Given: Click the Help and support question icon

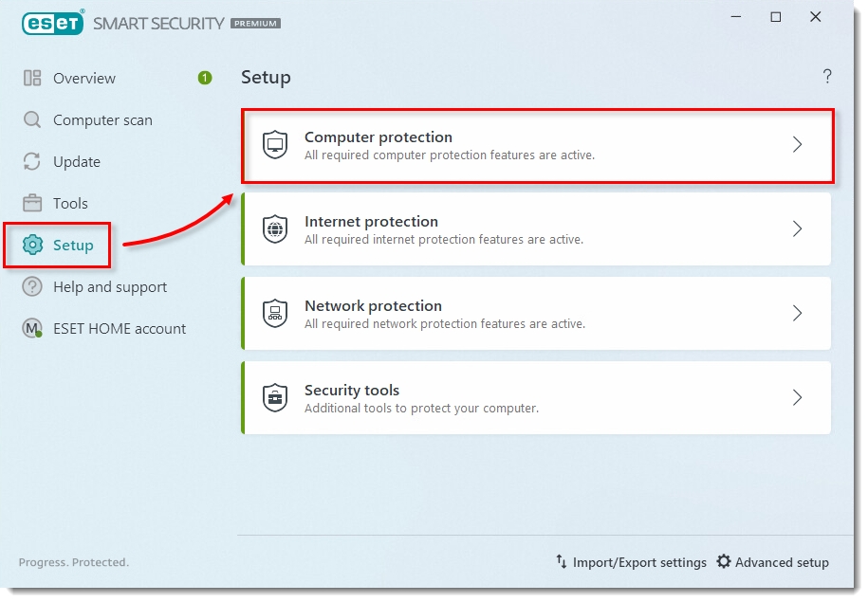Looking at the screenshot, I should (x=32, y=287).
